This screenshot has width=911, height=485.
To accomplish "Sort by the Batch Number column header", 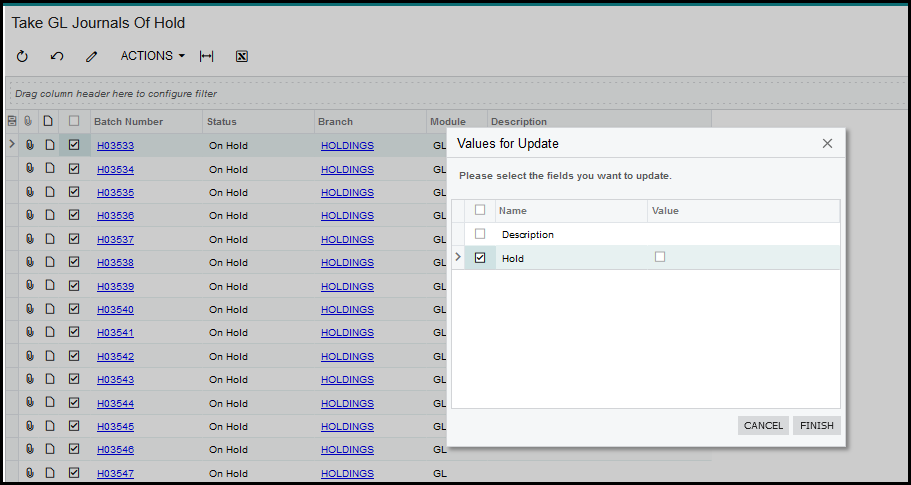I will tap(128, 122).
